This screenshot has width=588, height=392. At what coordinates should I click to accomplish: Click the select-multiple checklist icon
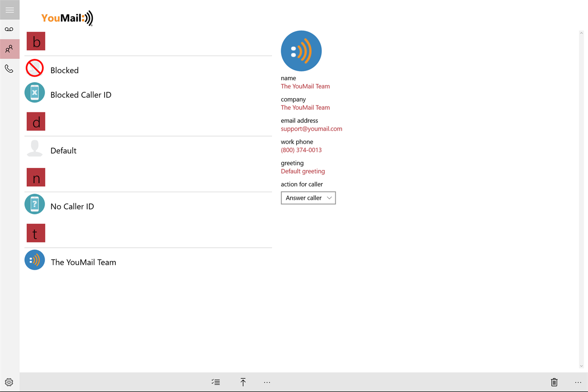click(x=216, y=382)
